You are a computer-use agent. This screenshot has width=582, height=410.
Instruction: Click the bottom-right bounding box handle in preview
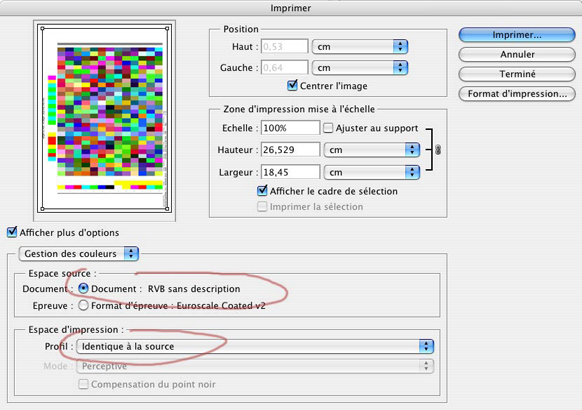pos(167,209)
